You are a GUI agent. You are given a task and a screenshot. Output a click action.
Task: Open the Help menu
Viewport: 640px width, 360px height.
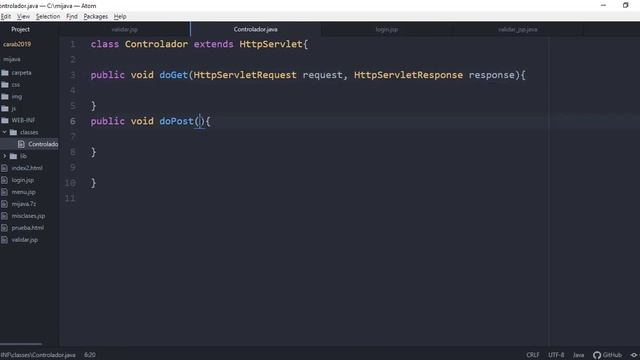tap(120, 16)
